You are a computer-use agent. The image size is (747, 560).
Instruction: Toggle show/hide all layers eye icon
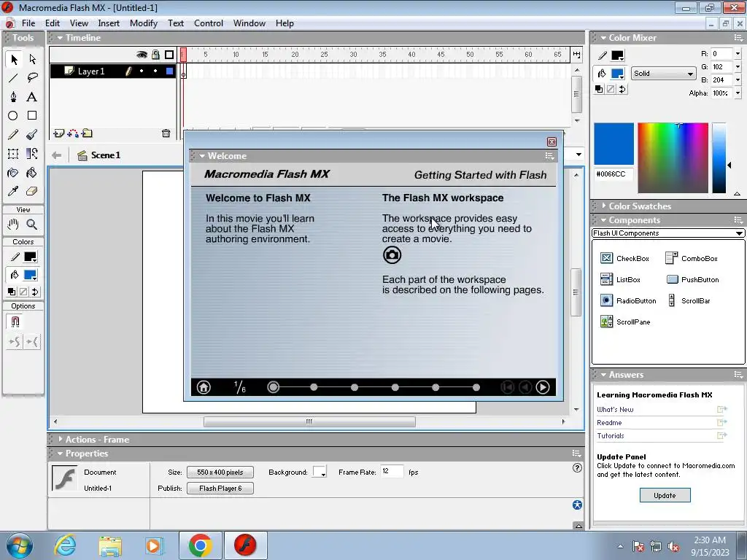142,55
